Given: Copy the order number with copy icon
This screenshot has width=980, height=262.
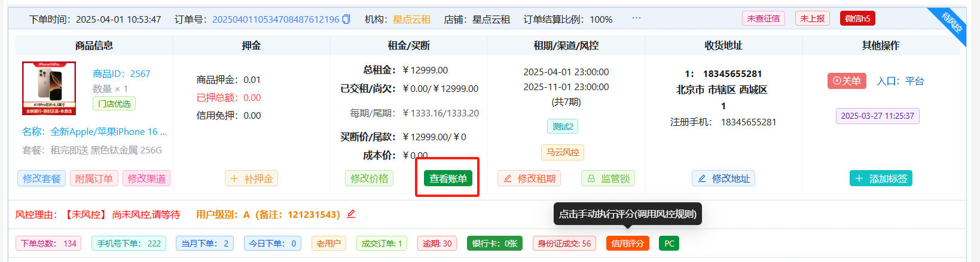Looking at the screenshot, I should pos(346,19).
